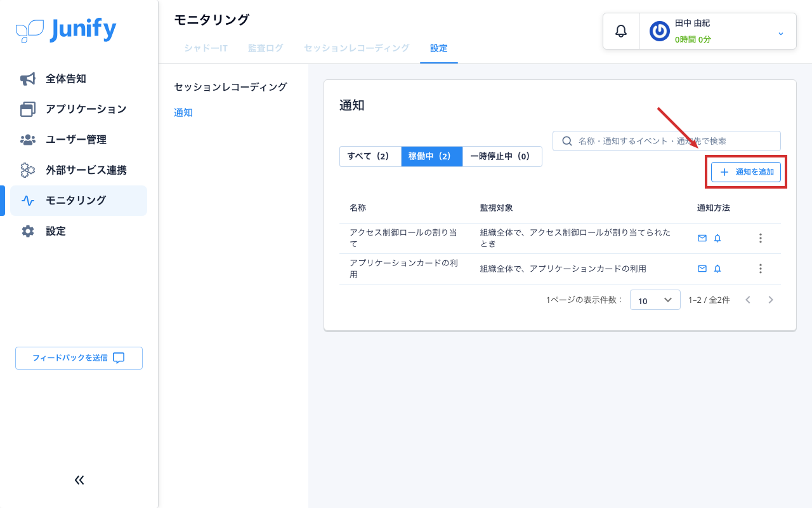
Task: Expand the user account menu chevron
Action: point(781,33)
